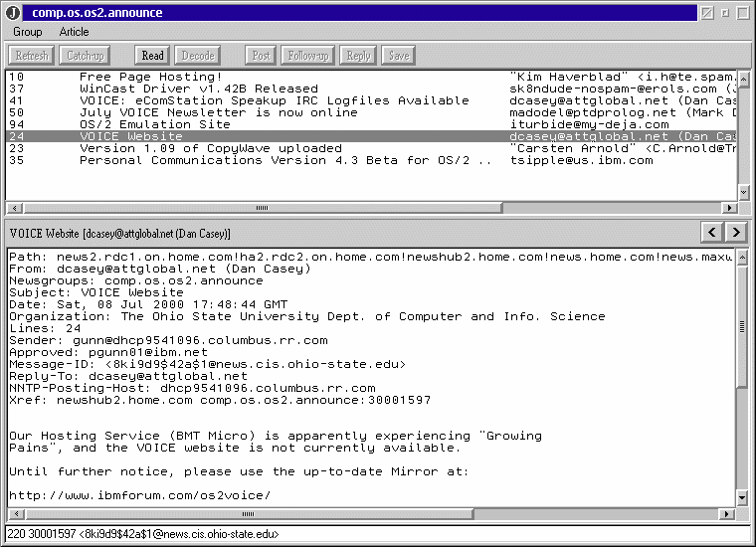The width and height of the screenshot is (756, 547).
Task: Show the previous article with left arrow
Action: point(711,233)
